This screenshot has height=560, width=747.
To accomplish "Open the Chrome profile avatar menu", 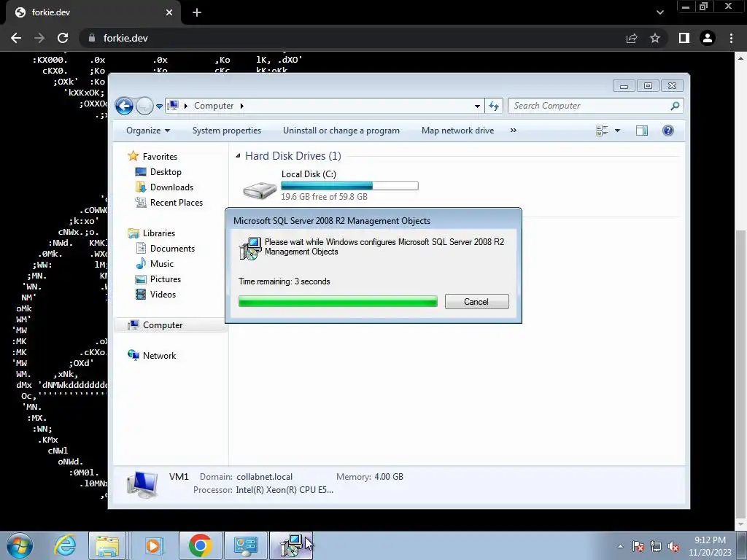I will coord(708,38).
